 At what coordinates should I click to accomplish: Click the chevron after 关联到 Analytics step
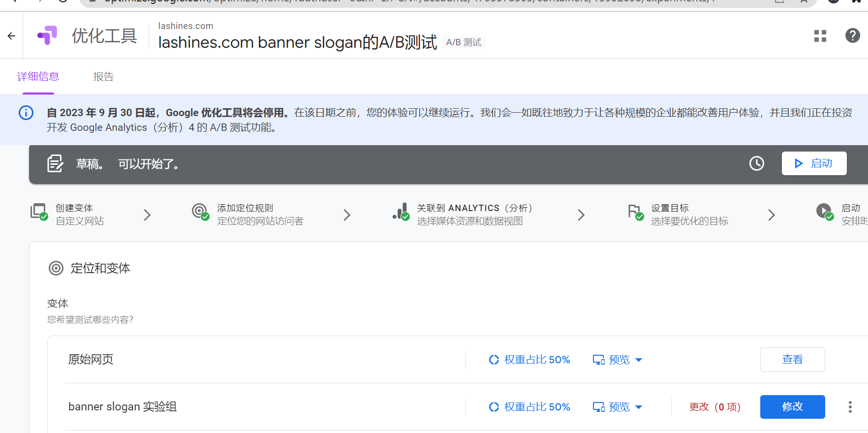[x=581, y=215]
